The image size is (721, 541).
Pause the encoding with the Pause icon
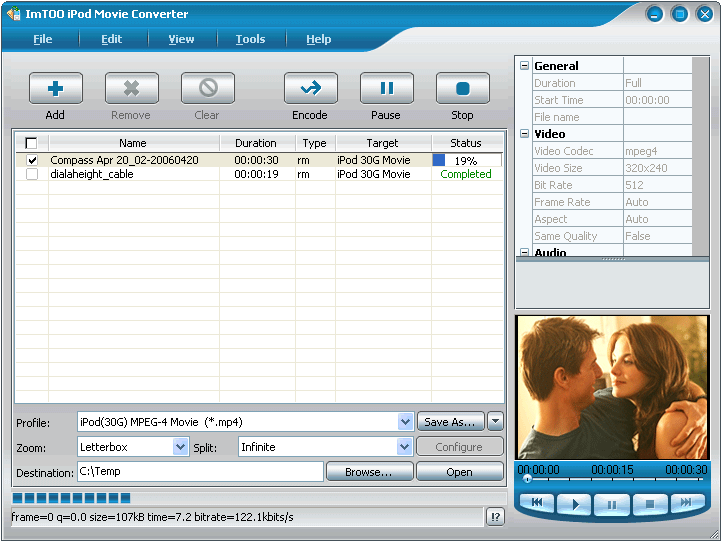pyautogui.click(x=386, y=89)
